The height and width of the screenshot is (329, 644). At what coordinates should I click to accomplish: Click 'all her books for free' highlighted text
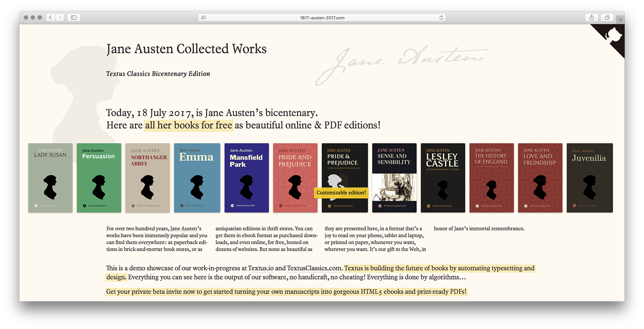pos(189,125)
